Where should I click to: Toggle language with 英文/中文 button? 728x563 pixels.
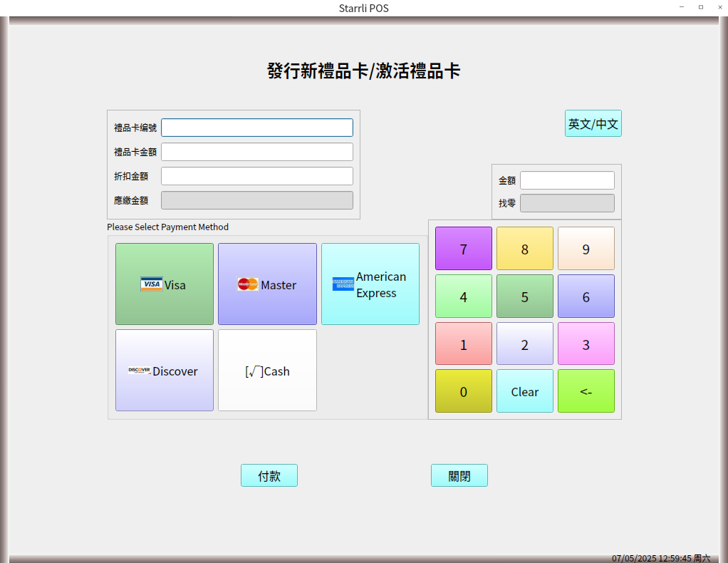click(x=593, y=123)
